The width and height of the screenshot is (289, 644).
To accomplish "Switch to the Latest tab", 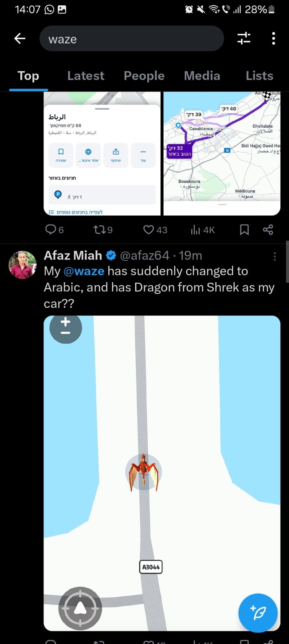I will click(x=86, y=76).
